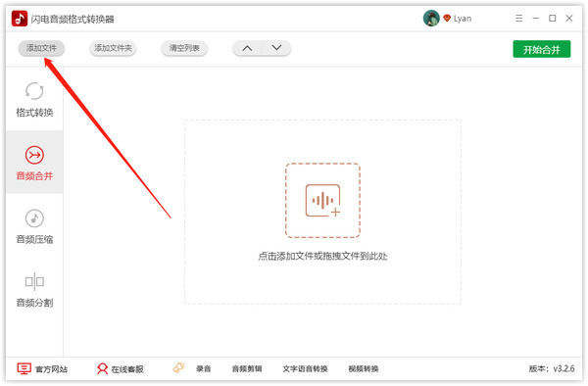
Task: Open the 音频压缩 audio compression tool
Action: [x=34, y=226]
